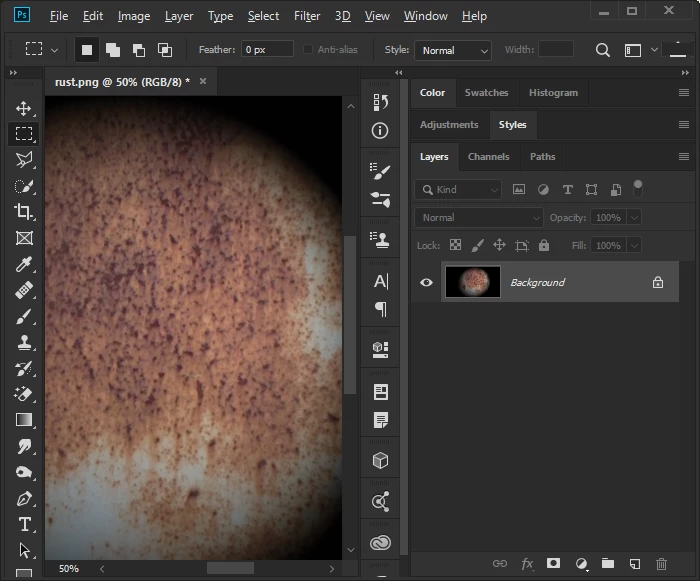Toggle lock all layer attributes
700x581 pixels.
pyautogui.click(x=544, y=245)
